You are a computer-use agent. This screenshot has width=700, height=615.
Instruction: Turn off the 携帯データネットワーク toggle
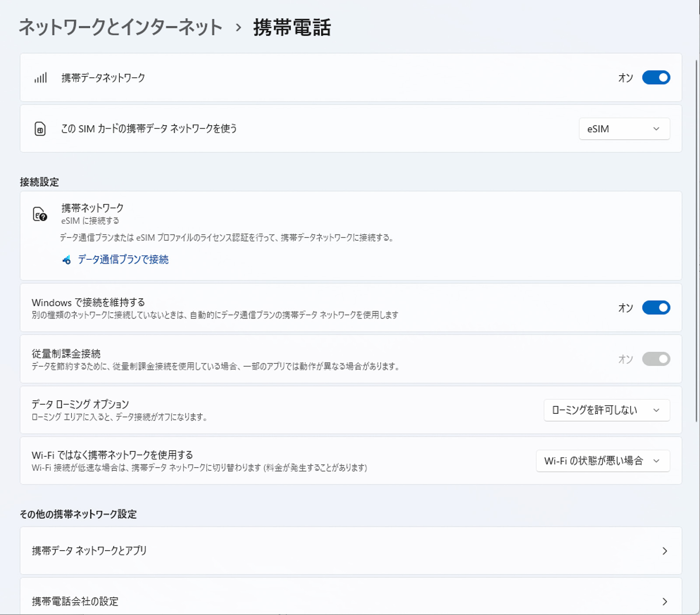656,77
